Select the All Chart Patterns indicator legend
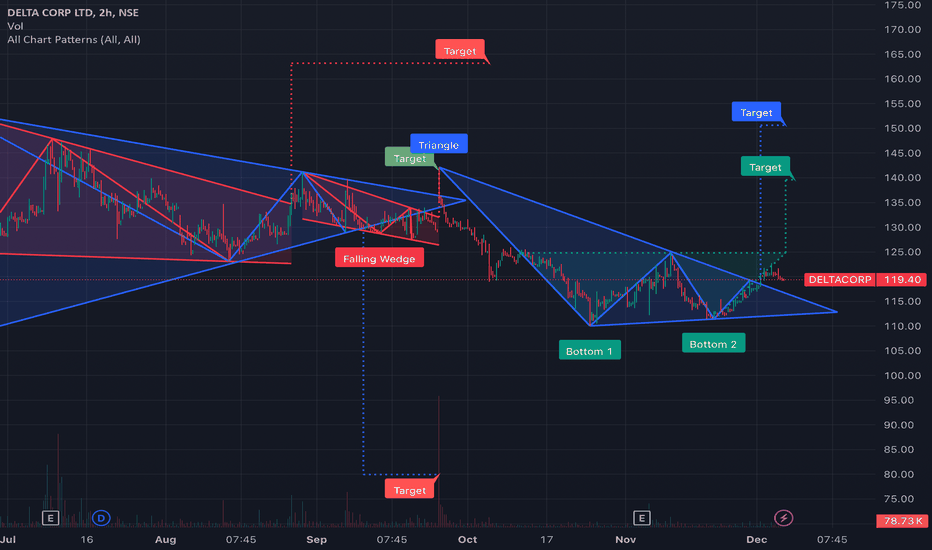The height and width of the screenshot is (550, 932). point(74,40)
